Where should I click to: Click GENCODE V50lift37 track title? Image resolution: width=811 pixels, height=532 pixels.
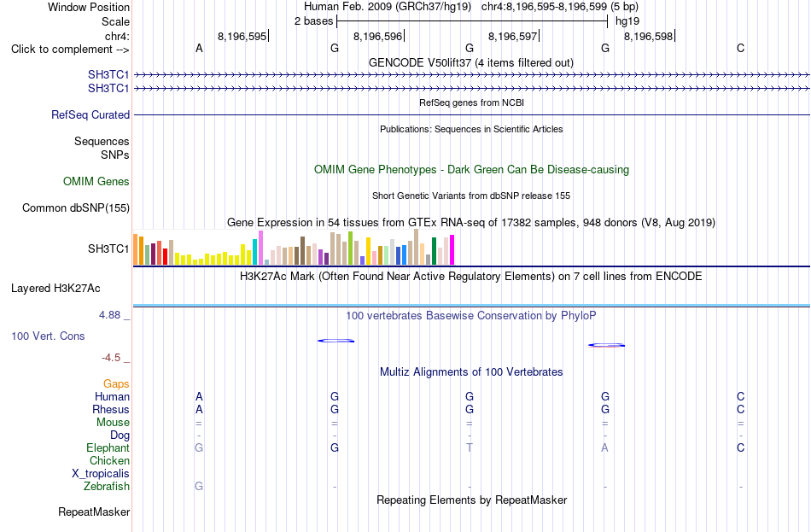[470, 62]
